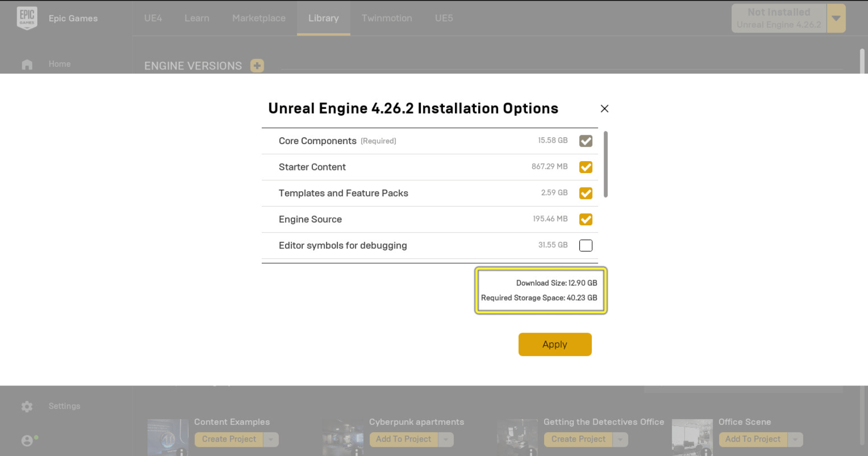Uncheck Templates and Feature Packs checkbox
This screenshot has width=868, height=456.
click(x=586, y=193)
